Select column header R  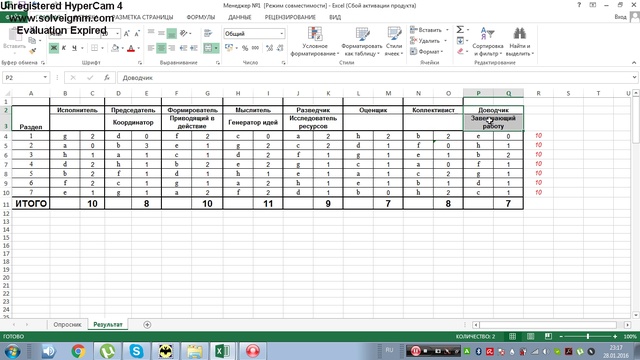[x=538, y=93]
